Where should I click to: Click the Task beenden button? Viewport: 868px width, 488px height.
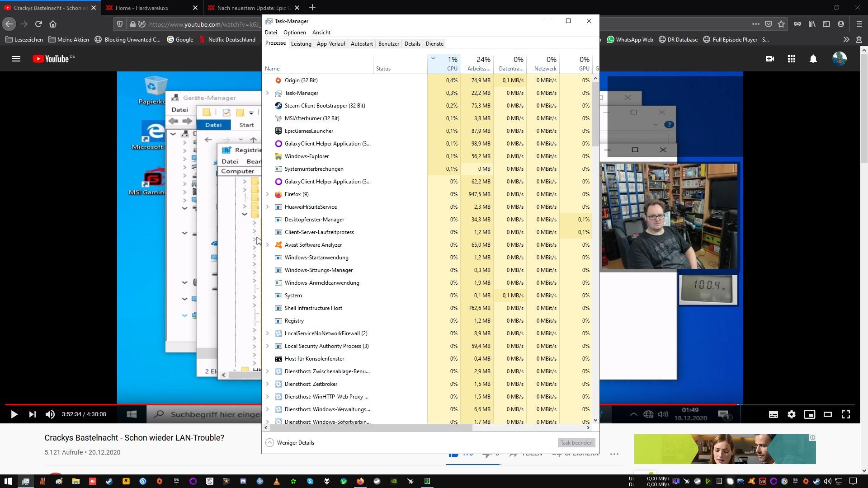576,443
